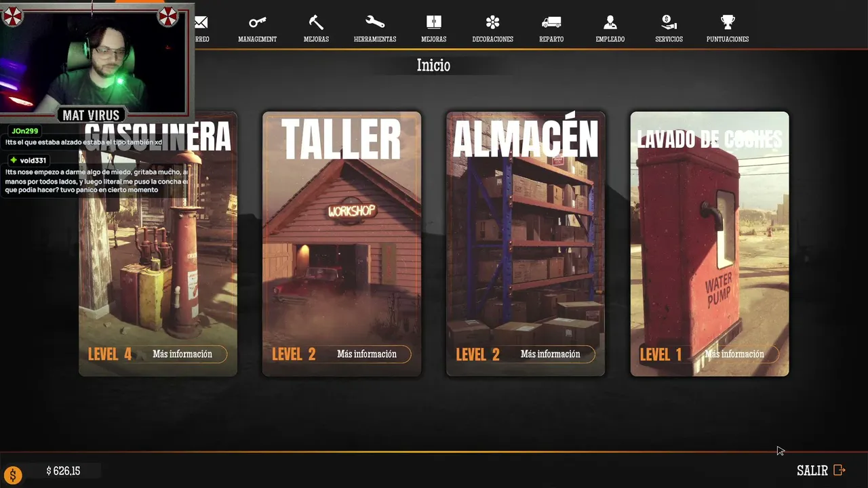Click the Puntuaciones trophy icon

(728, 22)
